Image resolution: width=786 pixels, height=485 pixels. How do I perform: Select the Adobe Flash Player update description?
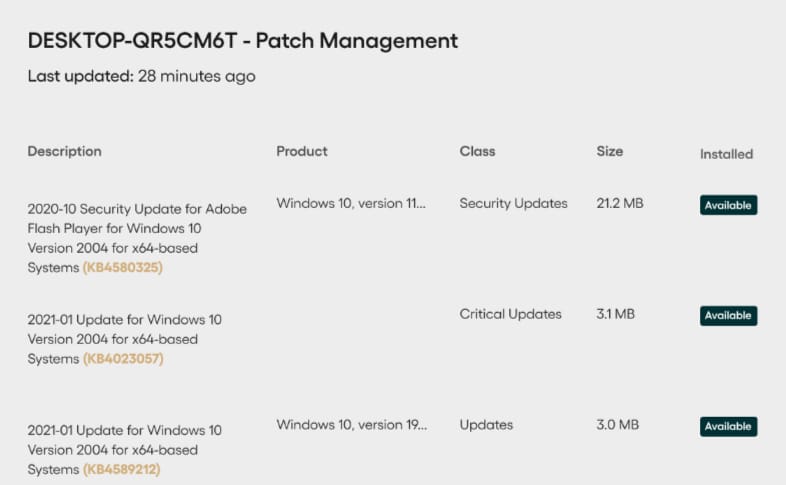click(x=137, y=238)
